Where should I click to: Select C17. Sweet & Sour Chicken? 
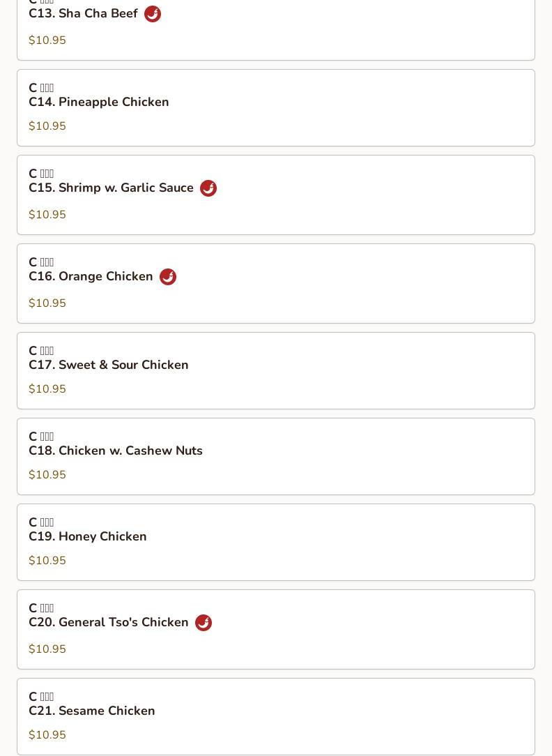(x=108, y=365)
